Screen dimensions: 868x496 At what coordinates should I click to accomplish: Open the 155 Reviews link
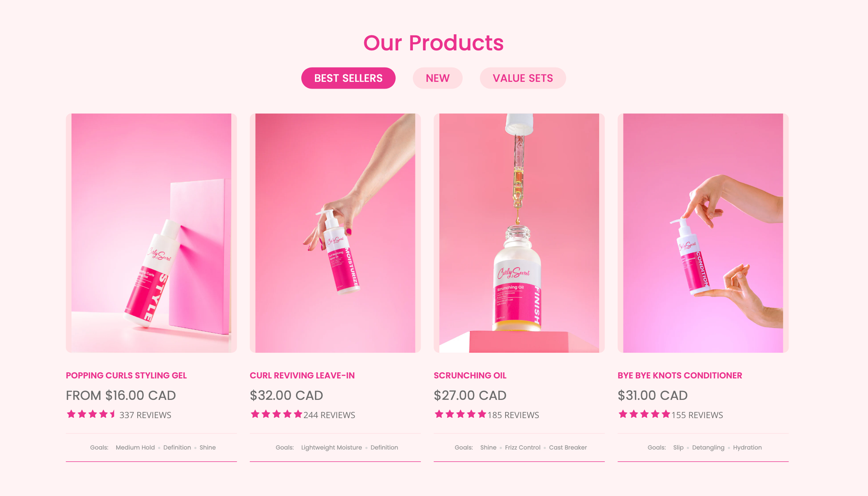pos(697,415)
